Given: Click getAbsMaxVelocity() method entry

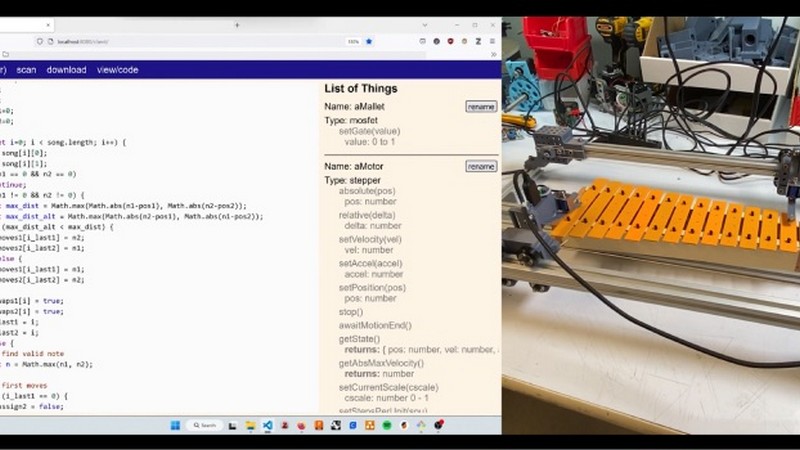Looking at the screenshot, I should click(x=381, y=363).
